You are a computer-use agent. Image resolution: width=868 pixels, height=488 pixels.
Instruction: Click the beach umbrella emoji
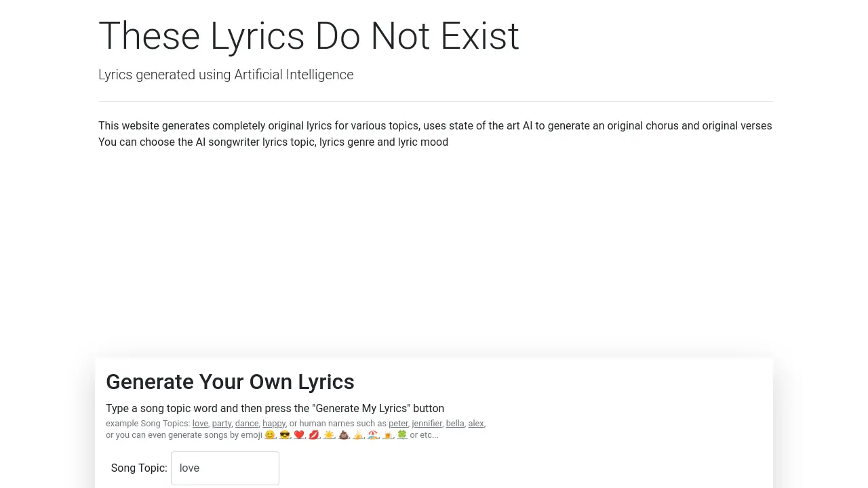pos(373,435)
